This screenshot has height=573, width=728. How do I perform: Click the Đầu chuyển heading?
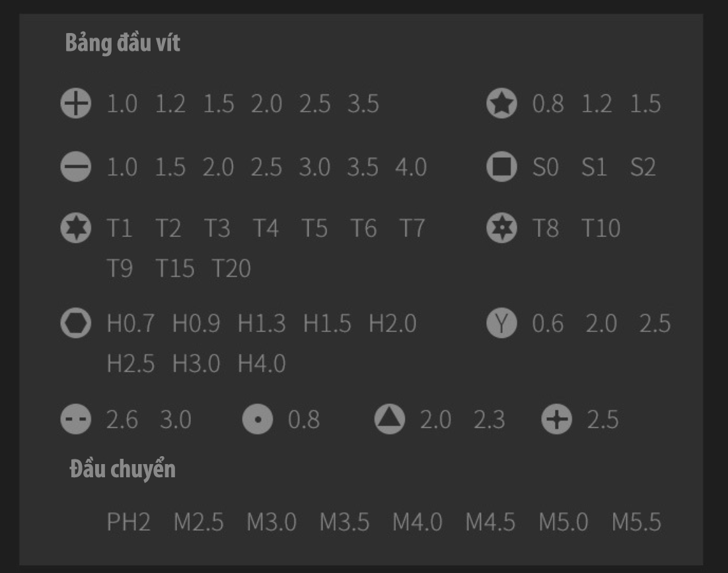[x=123, y=469]
